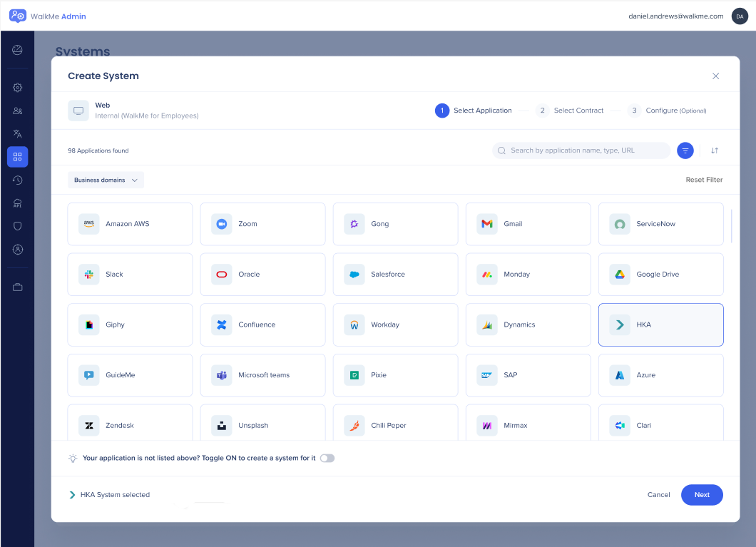
Task: Select the Salesforce application card
Action: pyautogui.click(x=395, y=275)
